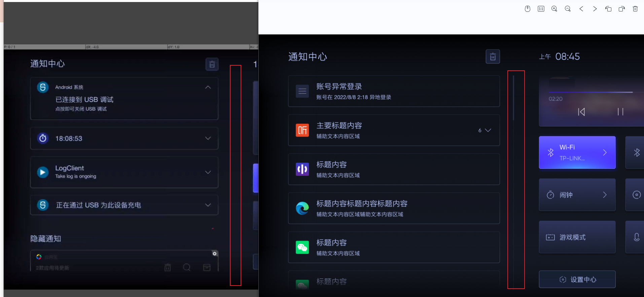Open the 账号异常登录 notification

[394, 91]
